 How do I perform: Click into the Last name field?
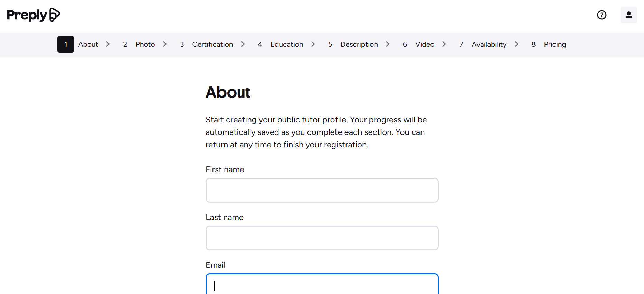[x=322, y=238]
